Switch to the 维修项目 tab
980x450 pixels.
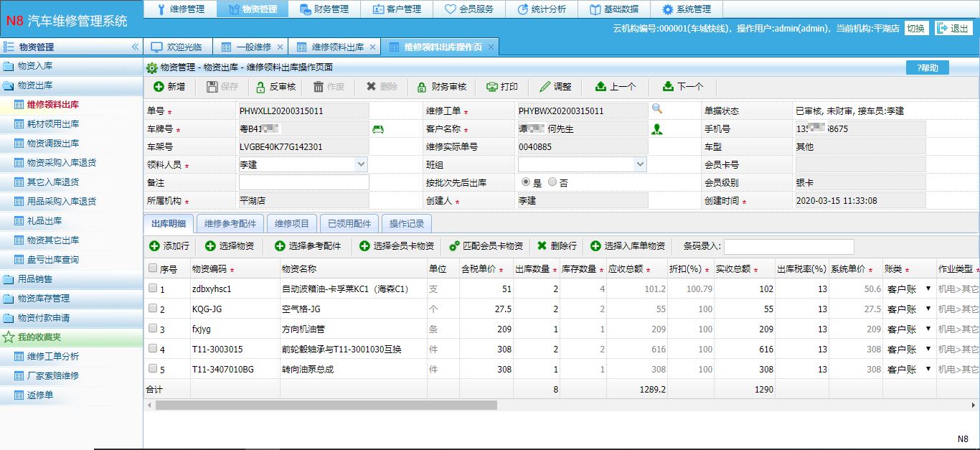click(x=292, y=223)
